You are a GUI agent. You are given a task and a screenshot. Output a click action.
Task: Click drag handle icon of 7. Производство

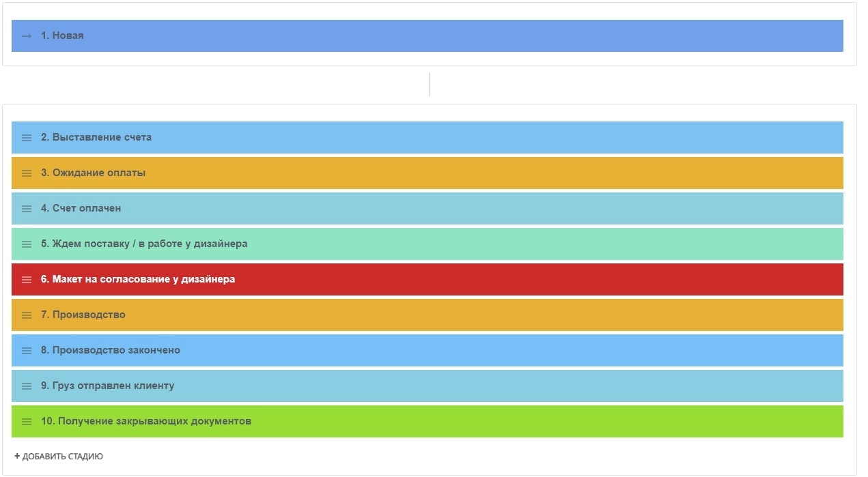[27, 315]
